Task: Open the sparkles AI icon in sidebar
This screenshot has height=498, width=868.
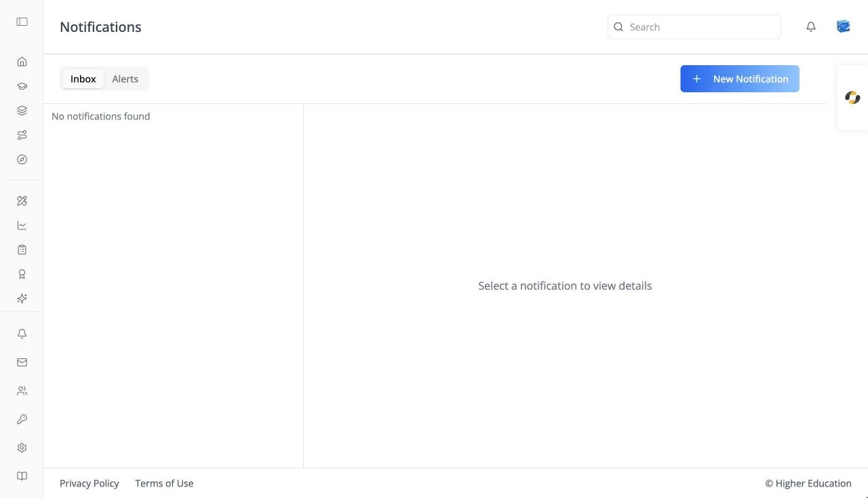Action: click(22, 299)
